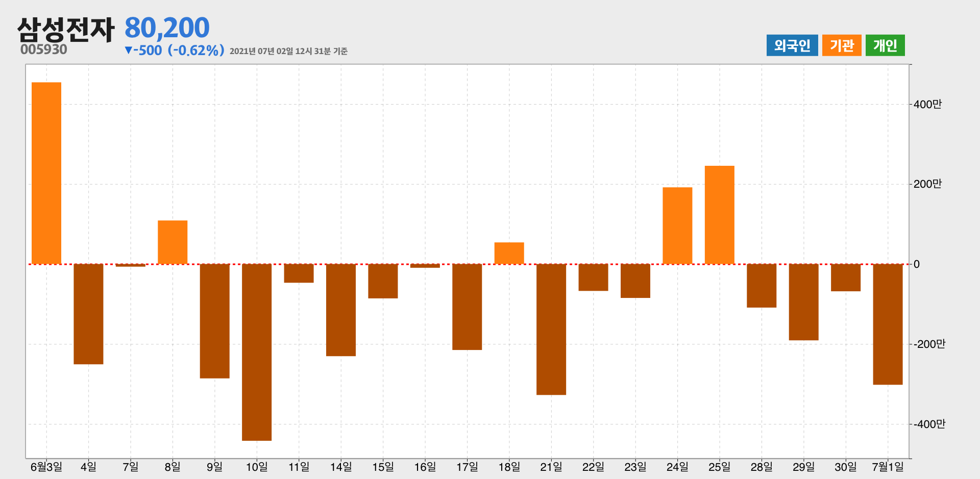Click the negative bar for 9일
The width and height of the screenshot is (980, 479).
point(214,321)
